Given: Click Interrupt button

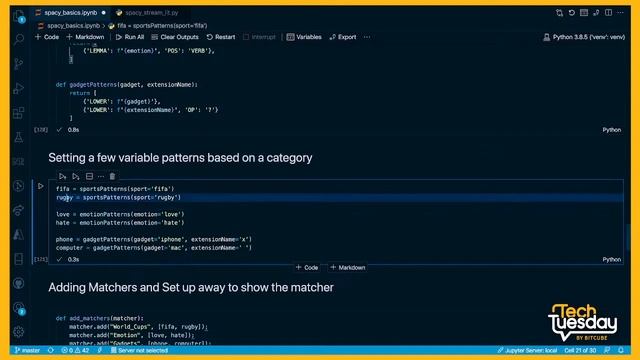Looking at the screenshot, I should [259, 37].
